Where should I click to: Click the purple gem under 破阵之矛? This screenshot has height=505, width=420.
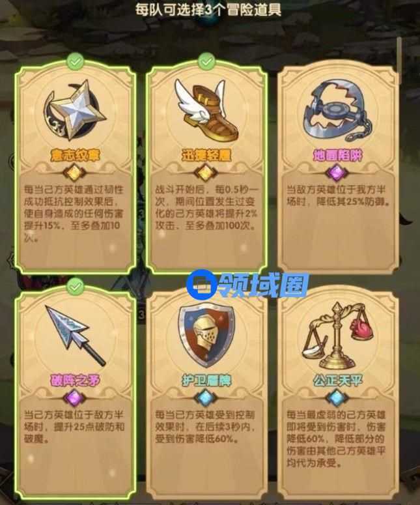click(74, 398)
